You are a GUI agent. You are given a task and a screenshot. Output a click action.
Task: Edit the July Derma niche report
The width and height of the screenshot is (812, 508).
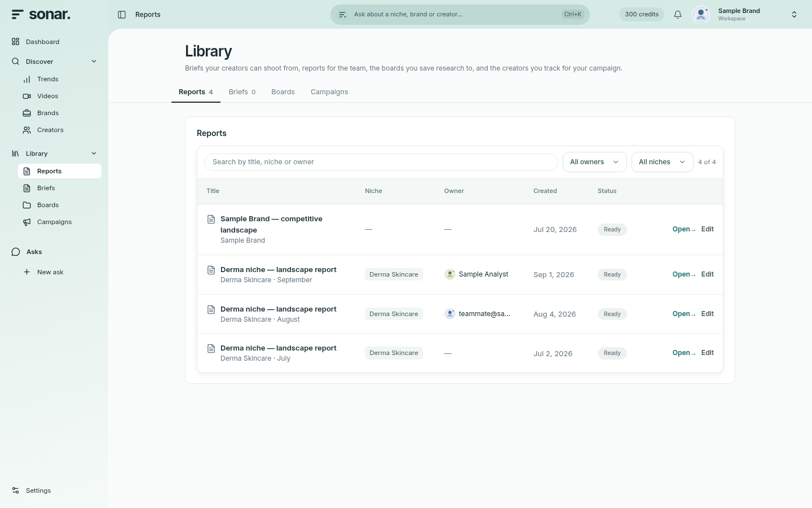708,353
